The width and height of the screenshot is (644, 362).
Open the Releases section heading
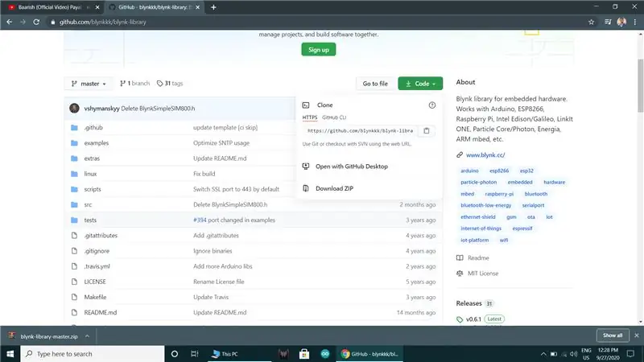(x=469, y=303)
